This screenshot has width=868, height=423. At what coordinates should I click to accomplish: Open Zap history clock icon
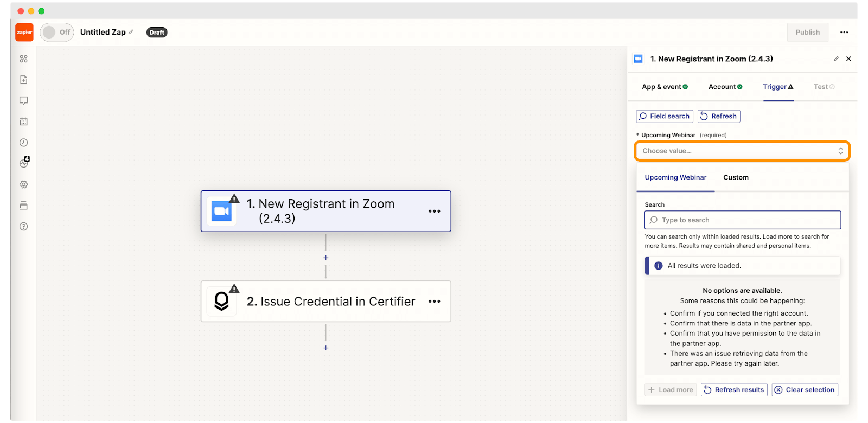point(24,143)
